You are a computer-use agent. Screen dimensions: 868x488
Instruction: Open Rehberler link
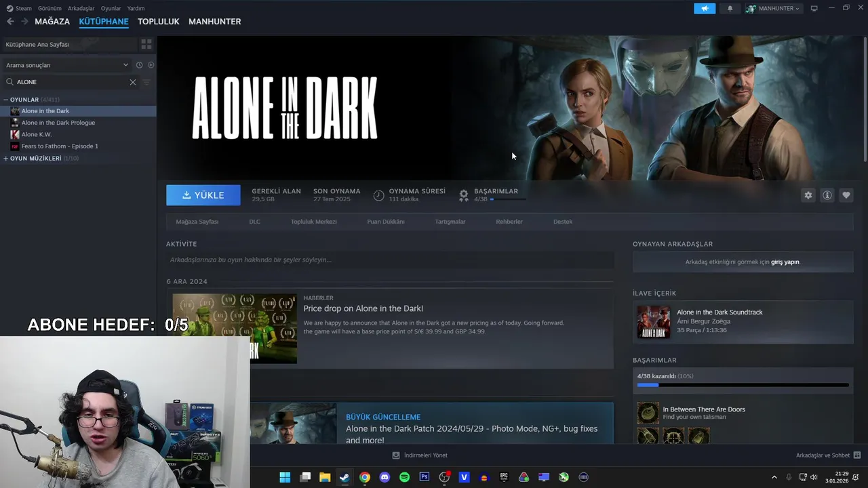coord(509,222)
